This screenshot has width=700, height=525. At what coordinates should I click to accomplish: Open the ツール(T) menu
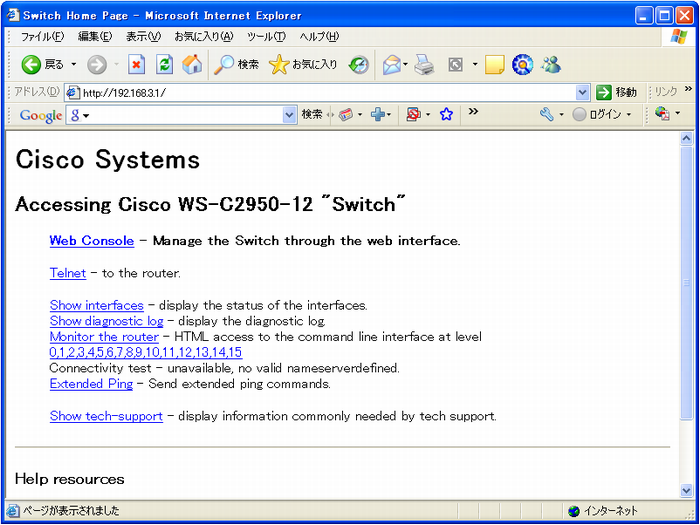266,37
